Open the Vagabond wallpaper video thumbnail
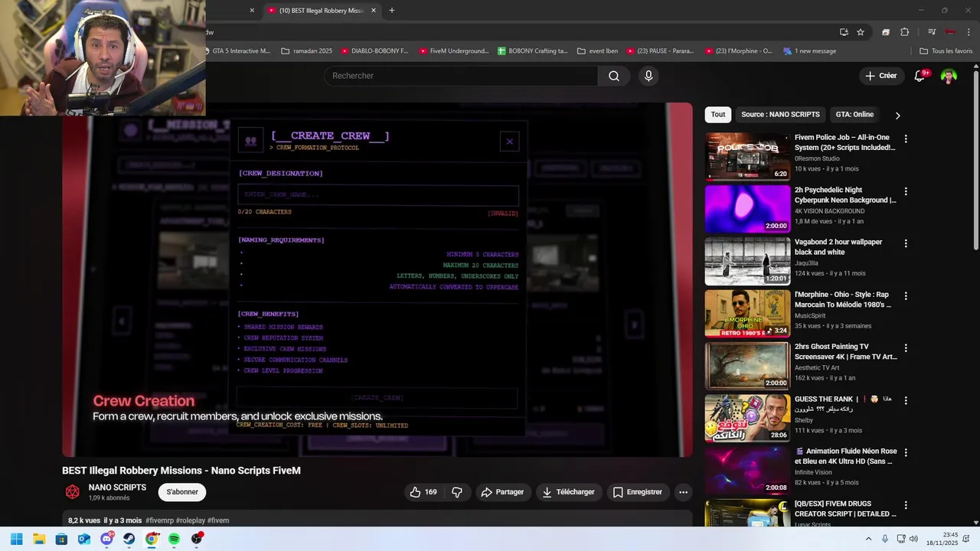The height and width of the screenshot is (551, 980). coord(747,261)
